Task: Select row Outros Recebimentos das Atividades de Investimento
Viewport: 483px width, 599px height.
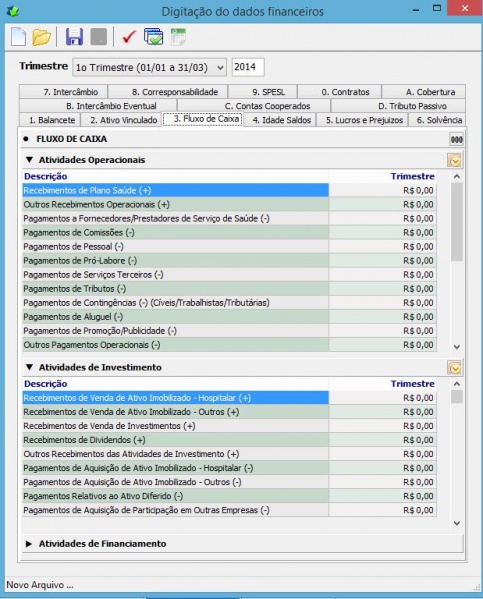Action: [229, 454]
